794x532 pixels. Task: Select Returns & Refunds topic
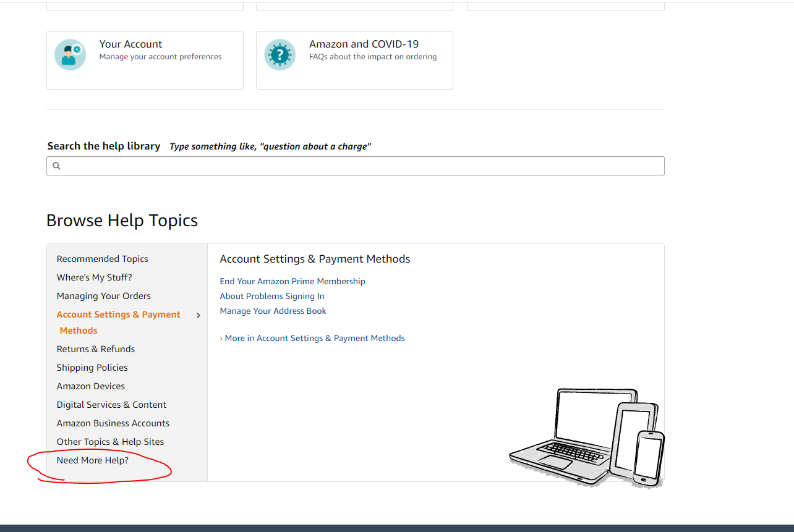pos(96,349)
